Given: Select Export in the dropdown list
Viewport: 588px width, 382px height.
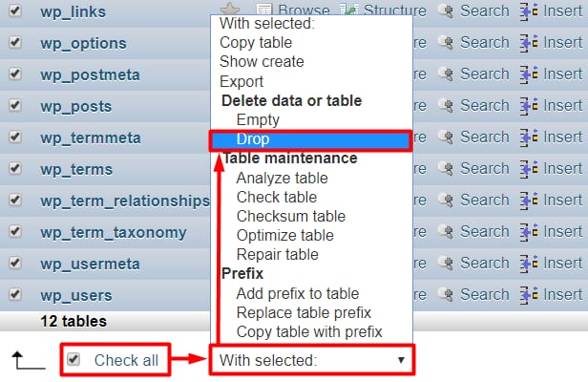Looking at the screenshot, I should (241, 81).
